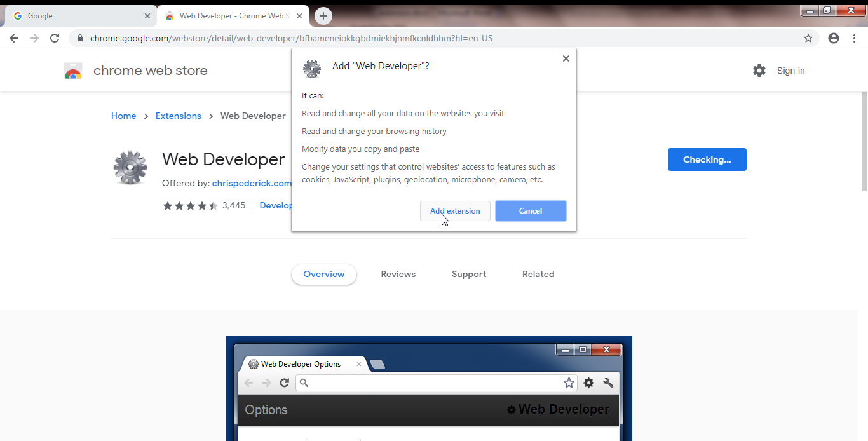
Task: Click the Add "Web Developer"? dialog title
Action: coord(381,66)
